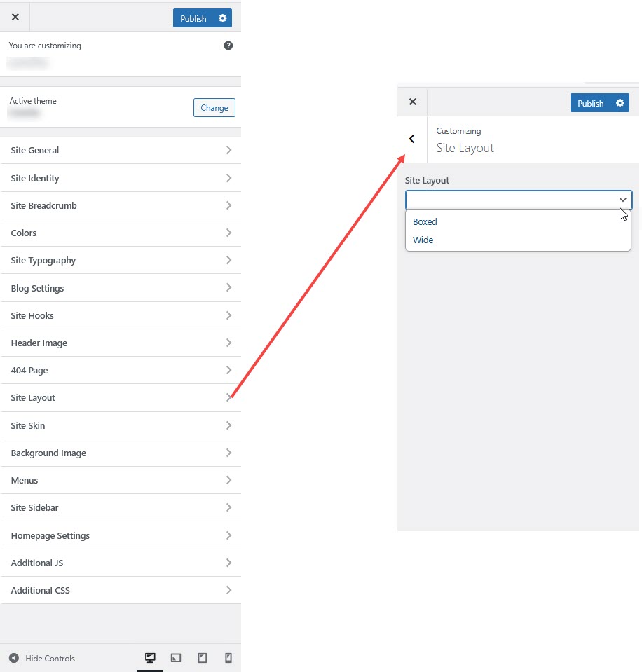Open the Menus section

(121, 480)
